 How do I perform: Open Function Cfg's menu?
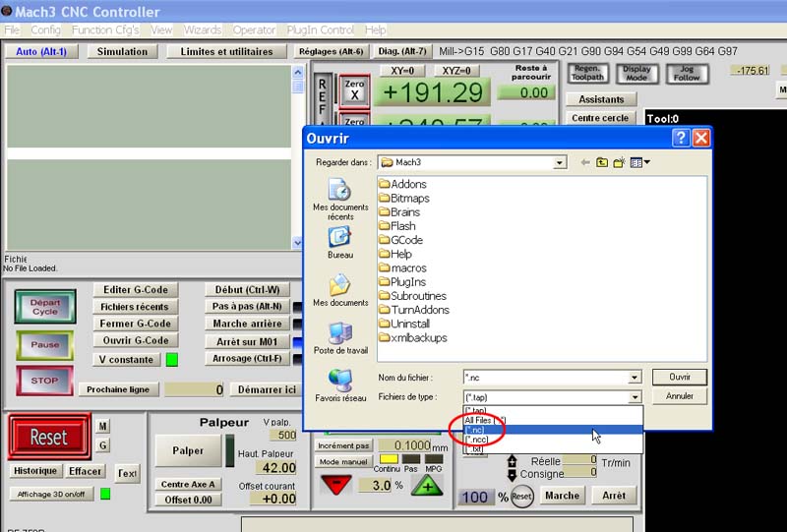[x=105, y=30]
